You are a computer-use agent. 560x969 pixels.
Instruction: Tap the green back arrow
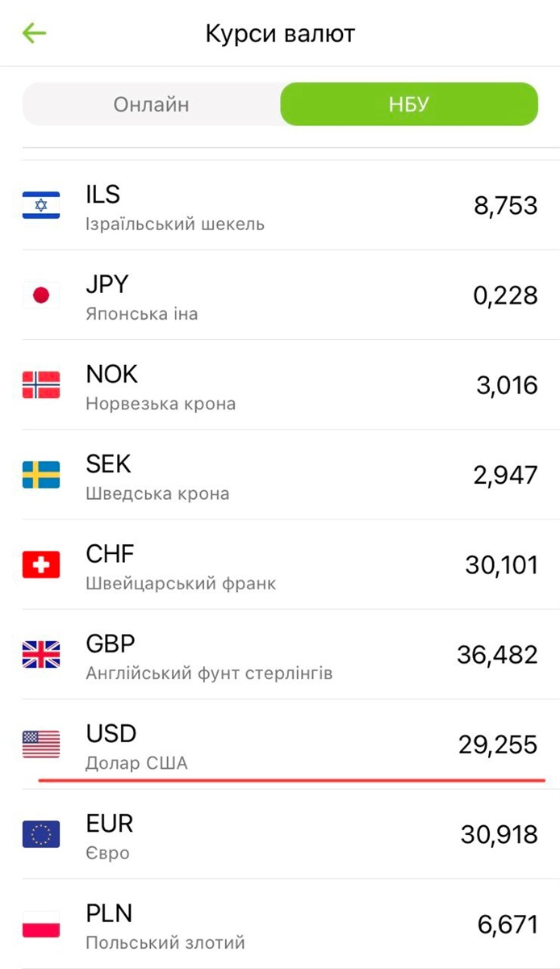pos(35,33)
